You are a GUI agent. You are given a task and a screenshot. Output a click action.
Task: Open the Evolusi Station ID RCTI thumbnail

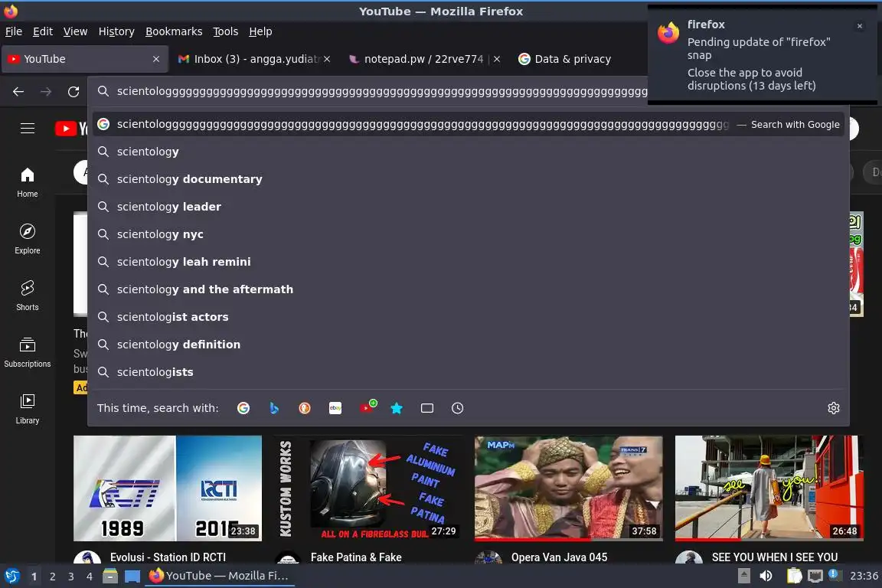(168, 488)
